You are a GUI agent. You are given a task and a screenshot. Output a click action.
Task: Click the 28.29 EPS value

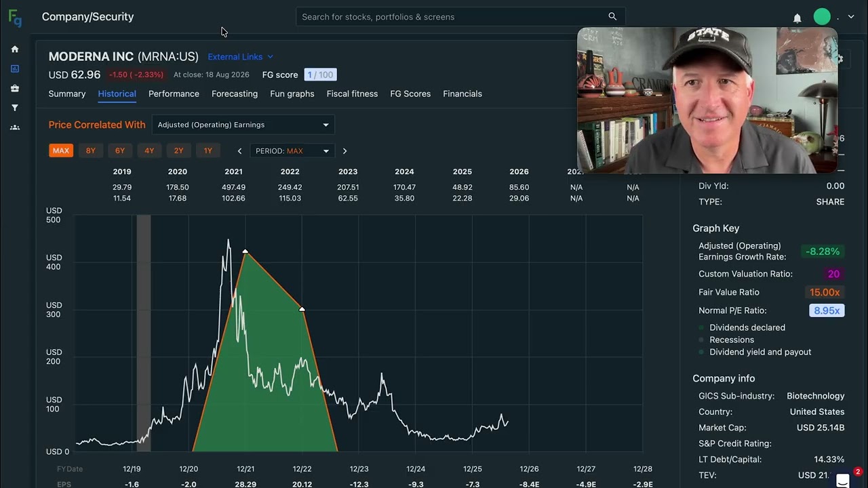(245, 485)
